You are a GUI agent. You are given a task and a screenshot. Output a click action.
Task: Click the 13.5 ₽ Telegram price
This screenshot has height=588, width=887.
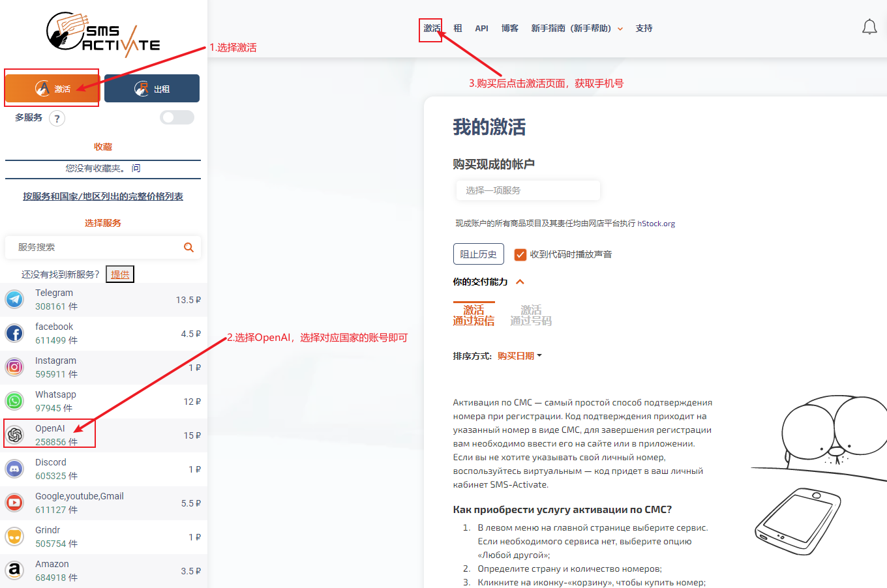click(x=188, y=300)
